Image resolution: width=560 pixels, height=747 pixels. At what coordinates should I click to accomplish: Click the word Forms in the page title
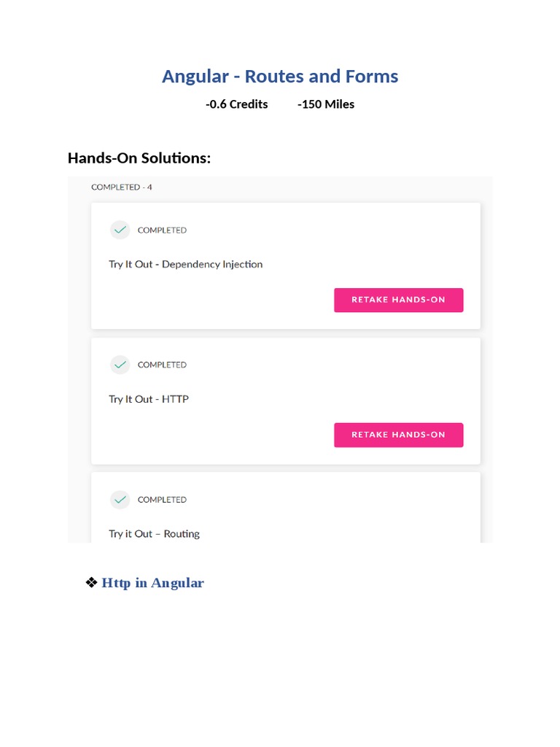pos(373,77)
